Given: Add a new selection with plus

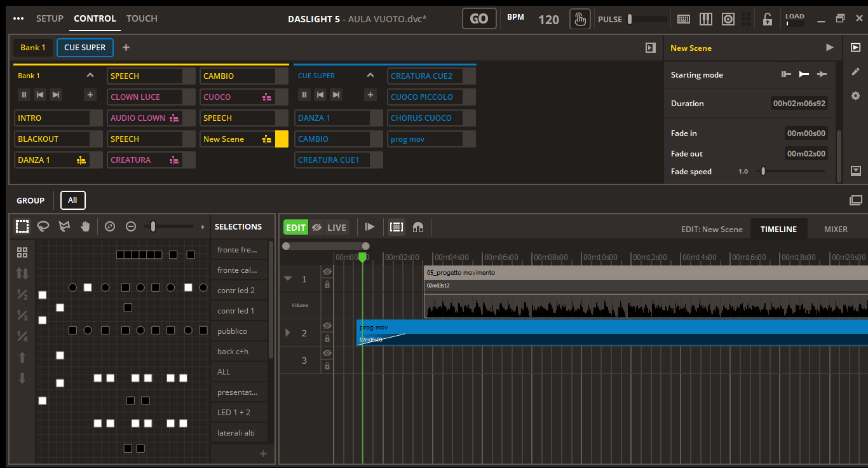Looking at the screenshot, I should coord(263,454).
